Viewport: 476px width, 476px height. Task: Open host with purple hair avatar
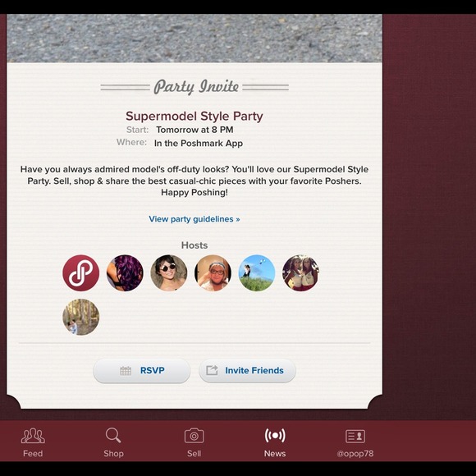point(125,273)
